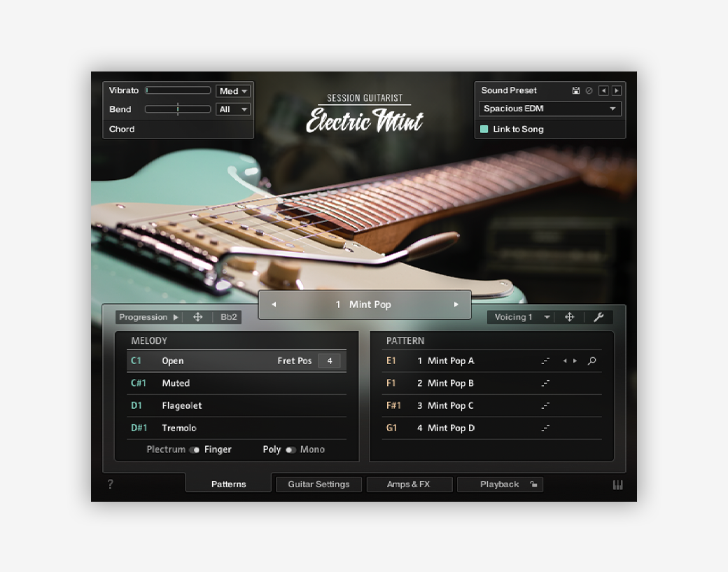
Task: Select pattern 4 Mint Pop D
Action: pyautogui.click(x=491, y=428)
